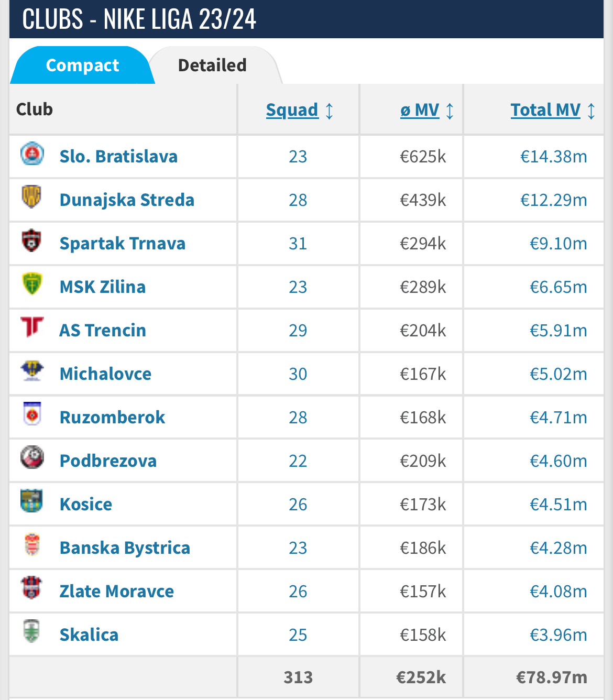Sort by average MV arrow icon
This screenshot has height=700, width=613.
tap(450, 111)
